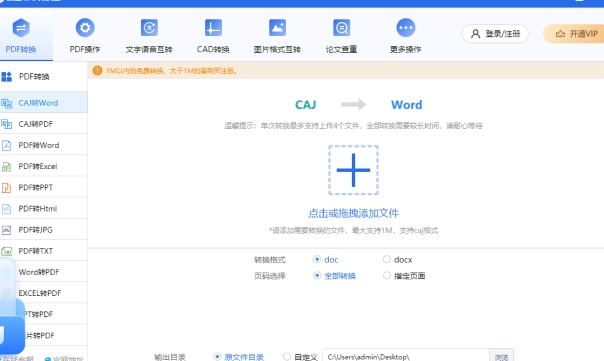
Task: Select 原文件目录 output directory option
Action: [217, 357]
